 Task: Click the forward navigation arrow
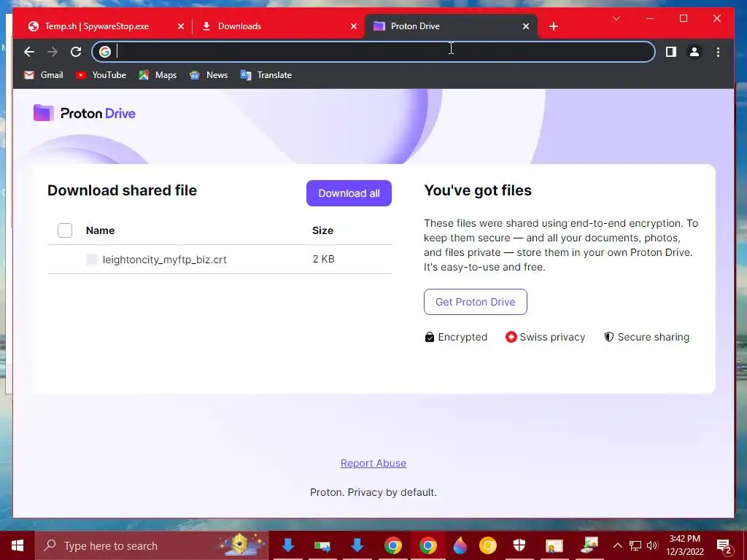pyautogui.click(x=53, y=52)
